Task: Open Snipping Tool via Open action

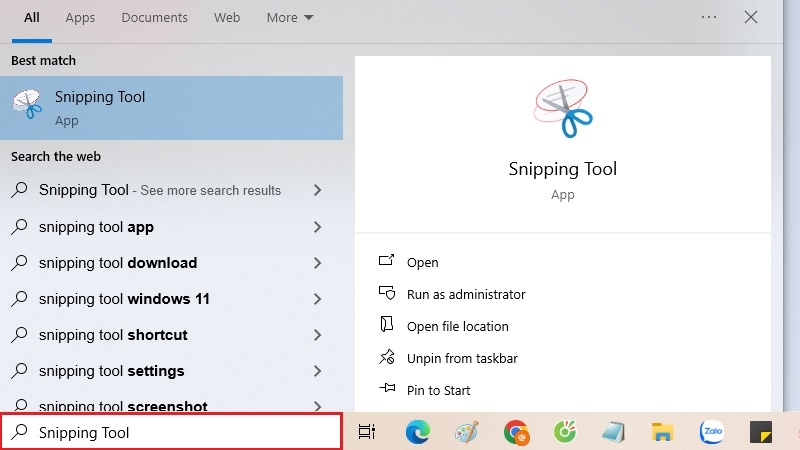Action: [422, 262]
